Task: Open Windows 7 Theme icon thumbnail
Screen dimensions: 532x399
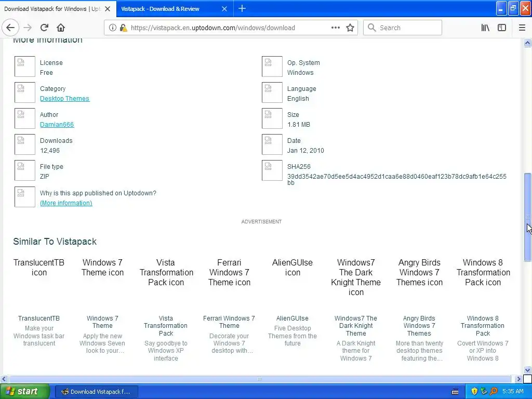Action: pyautogui.click(x=102, y=268)
